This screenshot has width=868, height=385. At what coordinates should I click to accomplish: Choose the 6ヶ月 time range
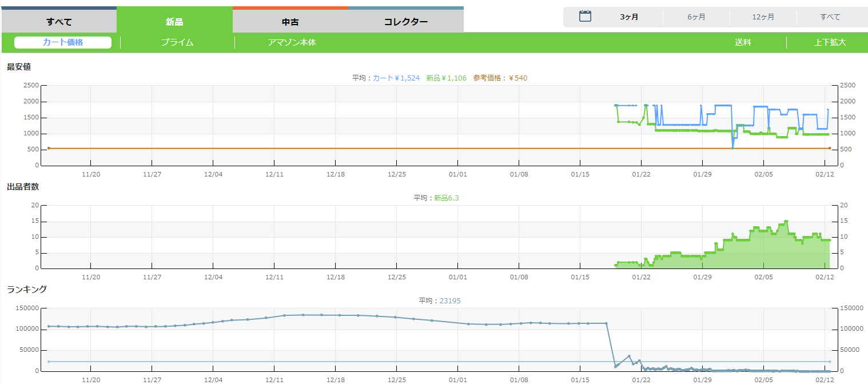[x=696, y=17]
